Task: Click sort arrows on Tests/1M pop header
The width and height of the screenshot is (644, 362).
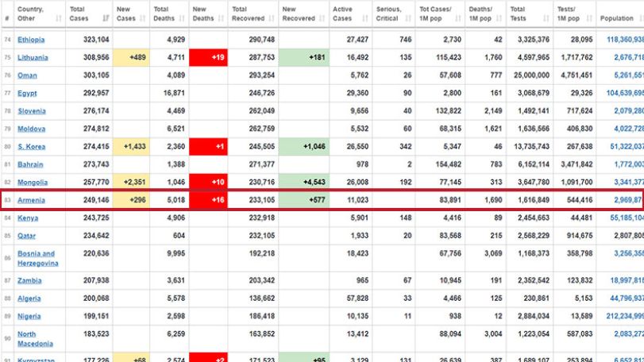Action: pyautogui.click(x=589, y=18)
